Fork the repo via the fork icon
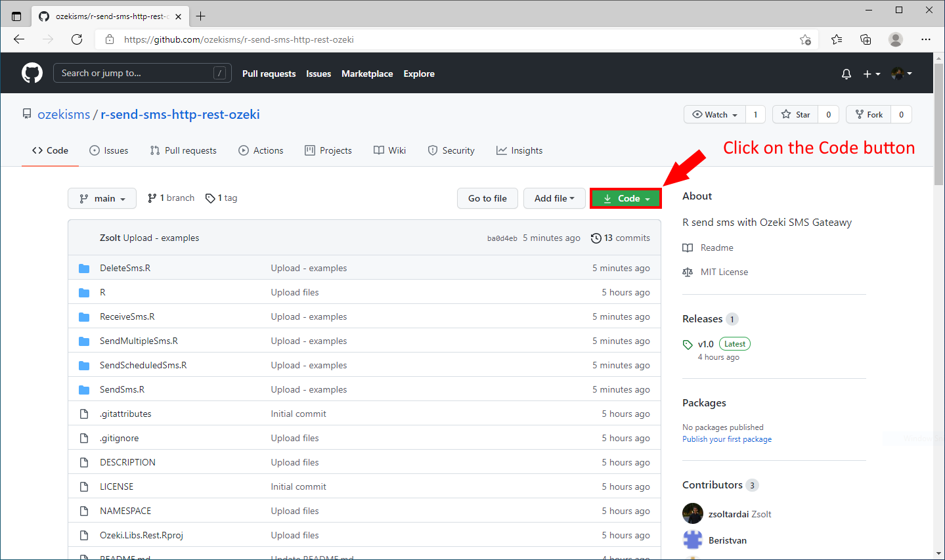945x560 pixels. pos(860,114)
